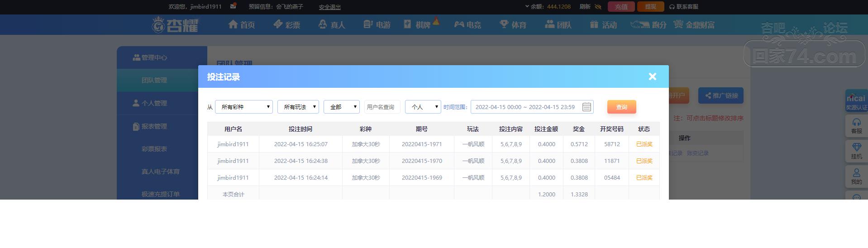Open the 电游 nav item
Image resolution: width=868 pixels, height=248 pixels.
[377, 24]
